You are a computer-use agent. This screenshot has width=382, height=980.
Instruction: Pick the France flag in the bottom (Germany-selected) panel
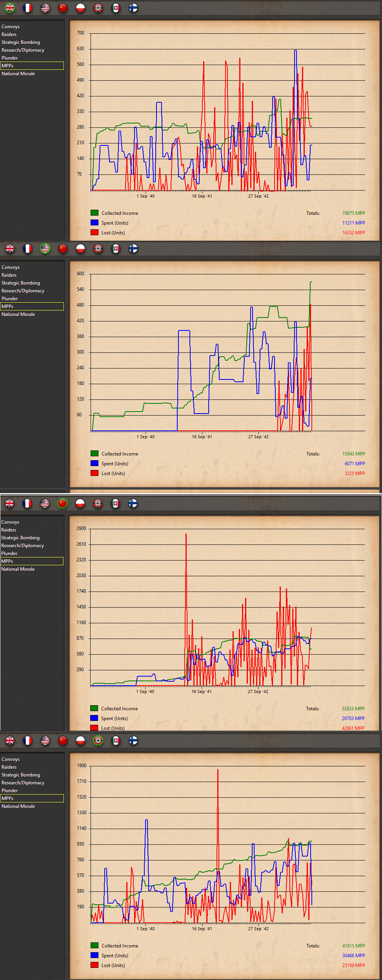(x=27, y=740)
